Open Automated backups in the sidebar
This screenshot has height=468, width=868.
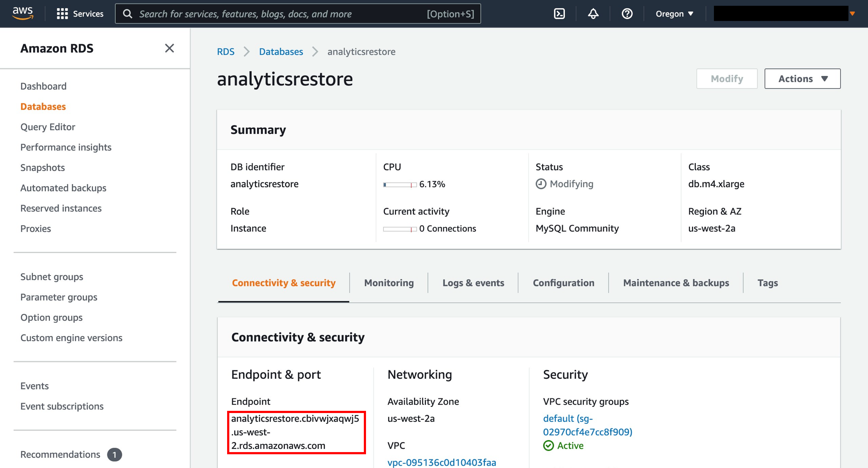pos(63,188)
